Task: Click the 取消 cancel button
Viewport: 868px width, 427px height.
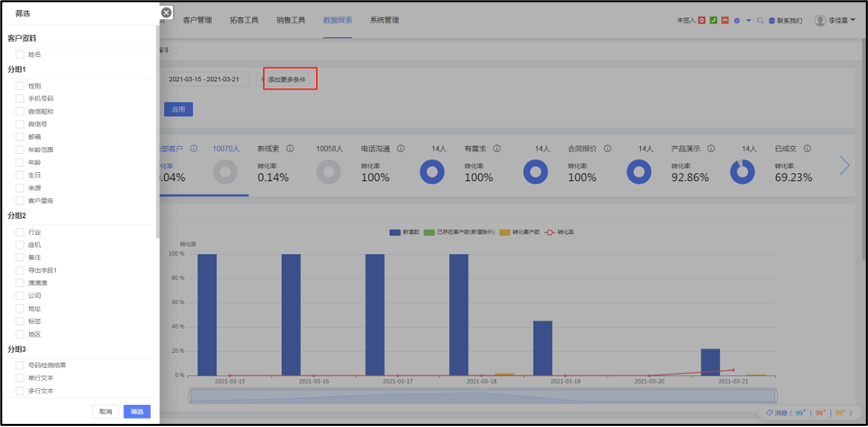Action: pyautogui.click(x=105, y=411)
